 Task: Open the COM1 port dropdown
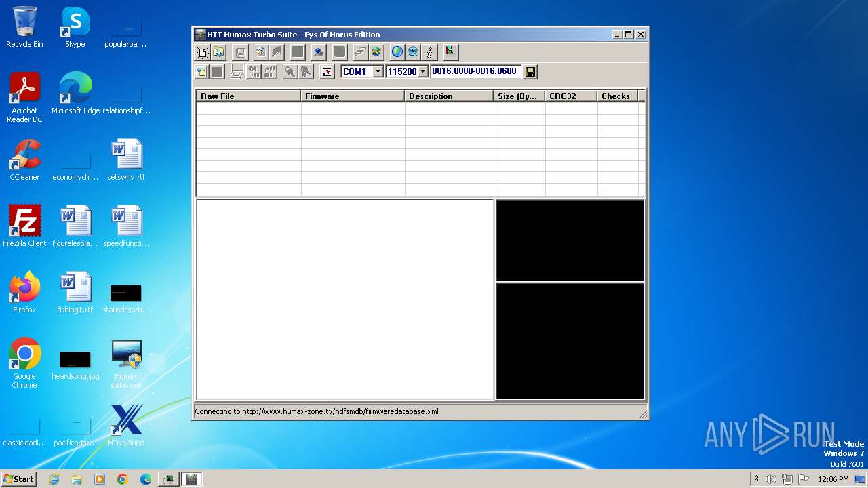click(x=378, y=71)
